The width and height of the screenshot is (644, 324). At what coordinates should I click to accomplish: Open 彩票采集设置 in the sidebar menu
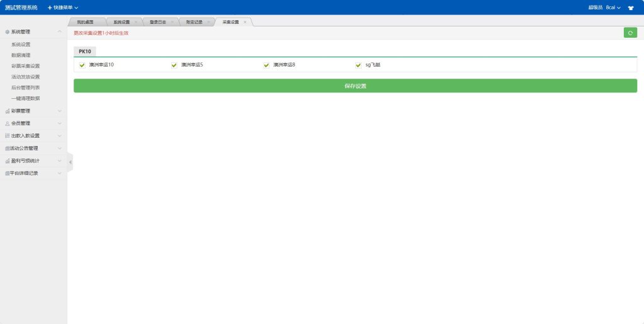[26, 65]
